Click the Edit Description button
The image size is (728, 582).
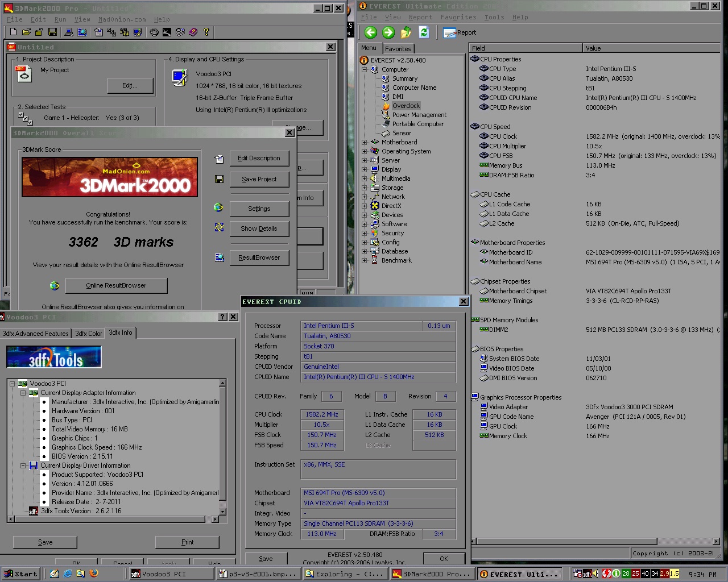[x=259, y=159]
